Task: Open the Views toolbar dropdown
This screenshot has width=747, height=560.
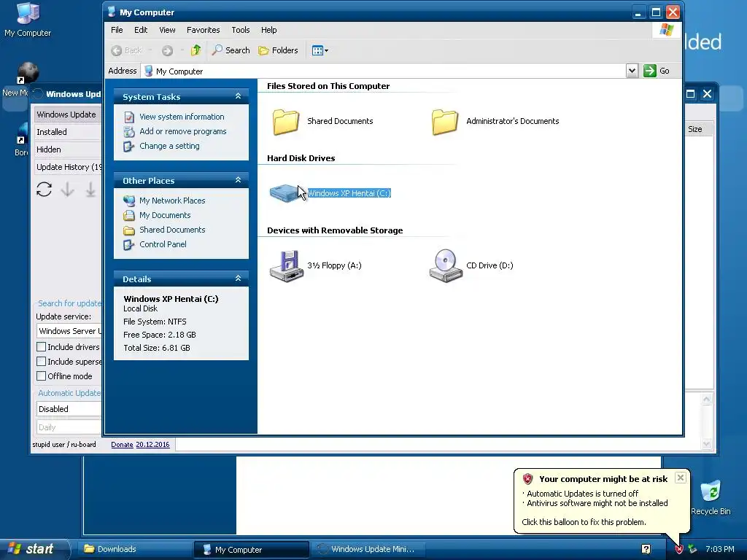Action: (320, 50)
